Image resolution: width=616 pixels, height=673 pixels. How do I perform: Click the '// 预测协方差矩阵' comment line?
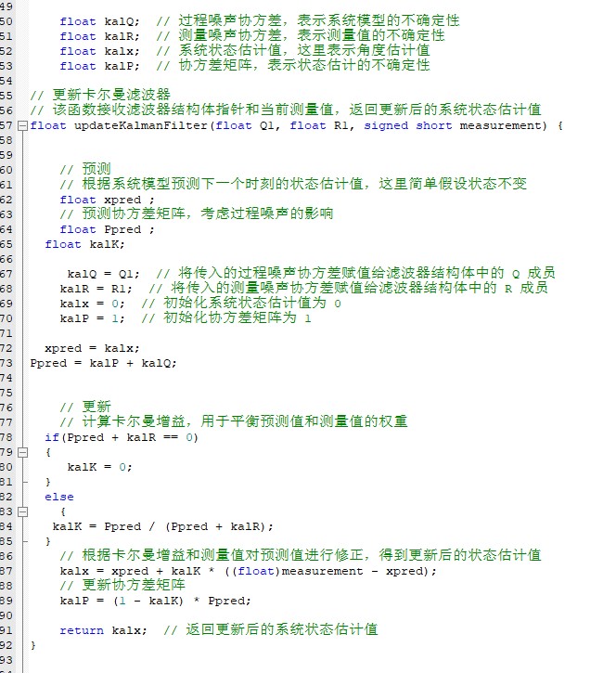click(197, 214)
